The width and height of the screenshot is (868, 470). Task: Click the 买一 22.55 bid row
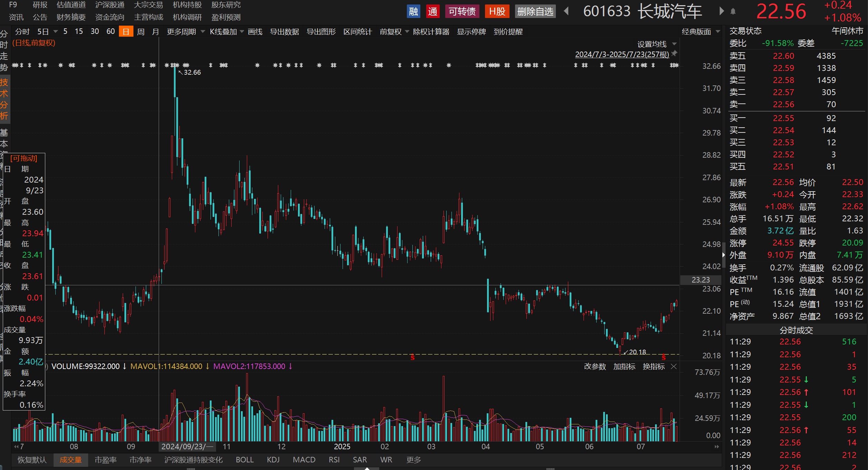pyautogui.click(x=796, y=118)
